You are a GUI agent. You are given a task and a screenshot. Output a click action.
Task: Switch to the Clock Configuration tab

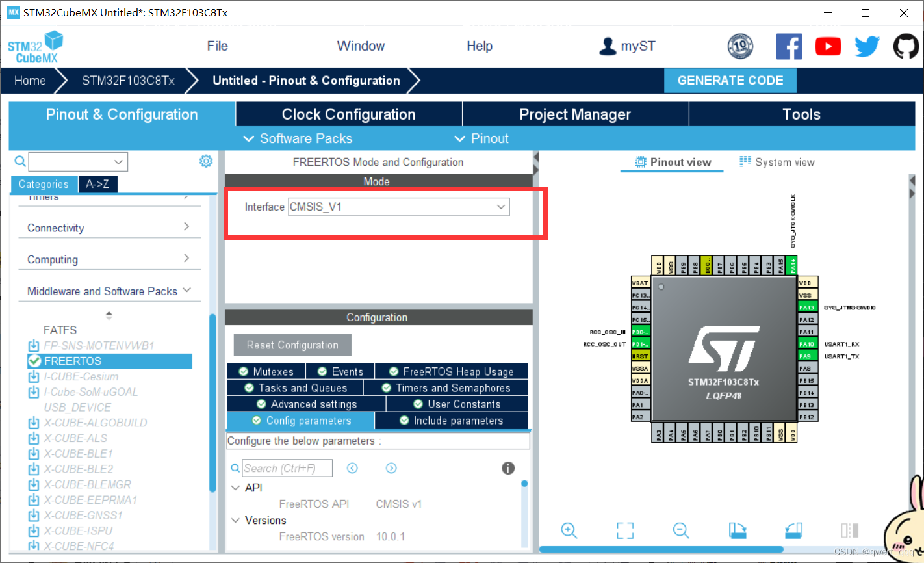[348, 114]
